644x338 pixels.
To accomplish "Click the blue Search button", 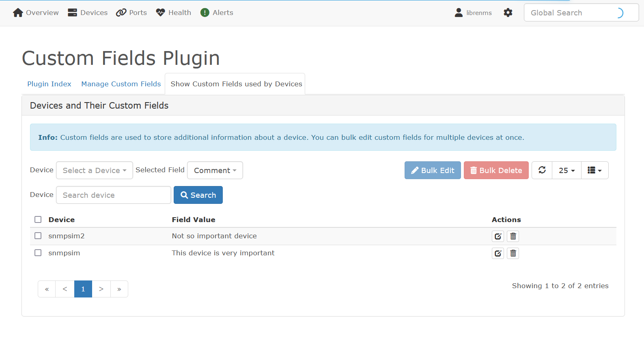I will click(x=198, y=195).
